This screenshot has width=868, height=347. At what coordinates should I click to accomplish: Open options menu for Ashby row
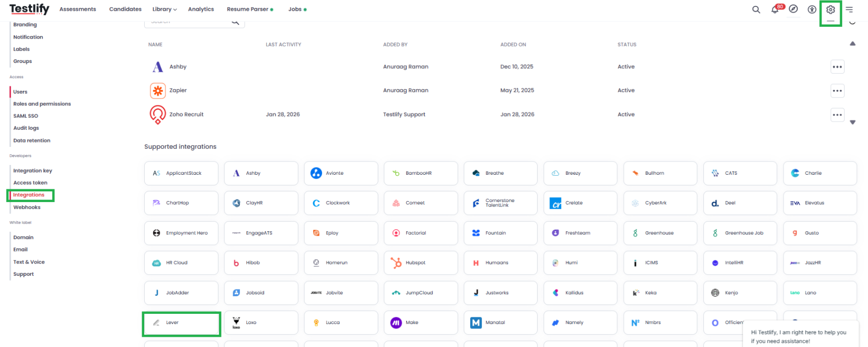[x=837, y=67]
